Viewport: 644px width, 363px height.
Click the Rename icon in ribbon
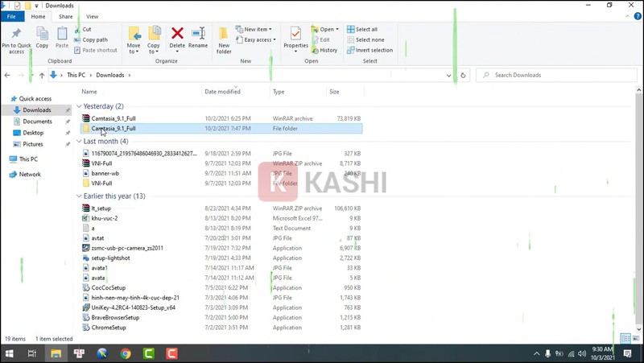198,37
